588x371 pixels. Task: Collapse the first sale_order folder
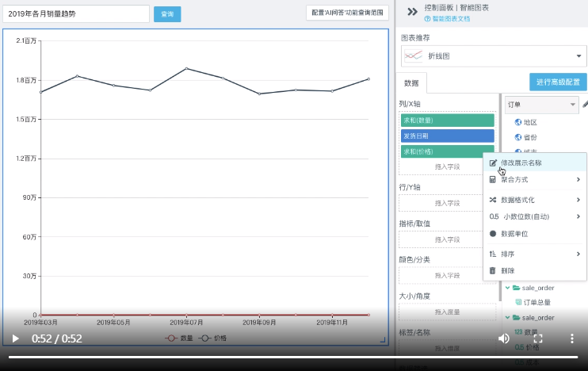[507, 288]
